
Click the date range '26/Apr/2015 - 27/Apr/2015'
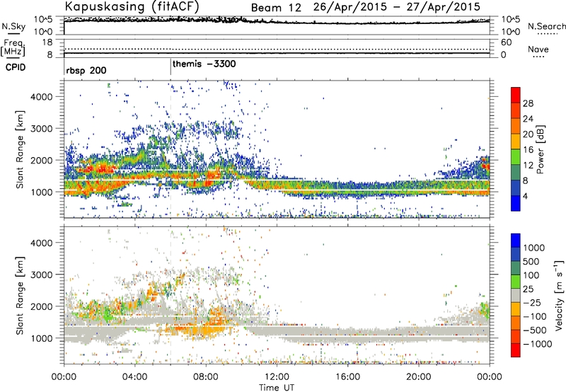tap(397, 7)
